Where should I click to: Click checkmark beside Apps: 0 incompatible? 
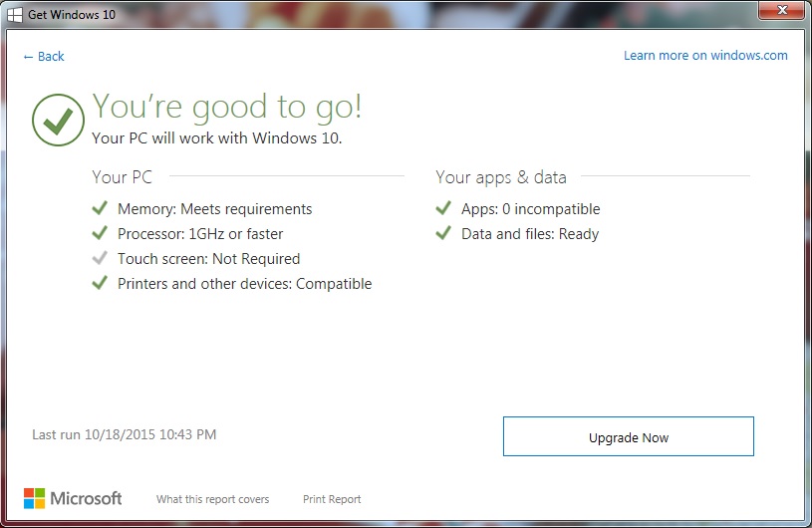coord(443,208)
